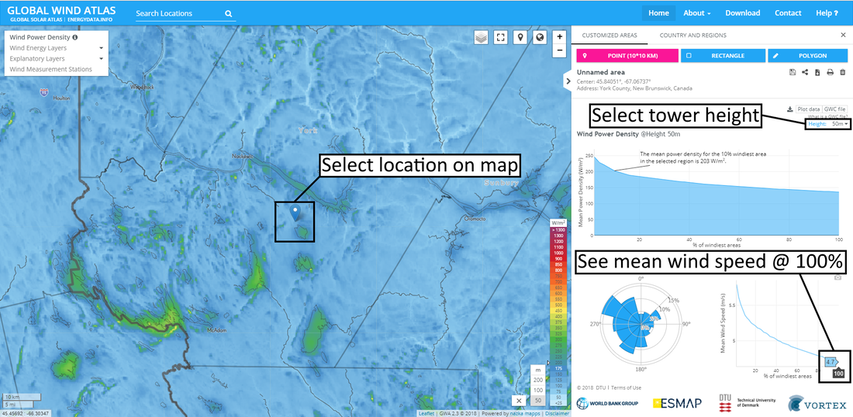Switch to Country and Regions tab
The height and width of the screenshot is (417, 853).
pyautogui.click(x=693, y=35)
